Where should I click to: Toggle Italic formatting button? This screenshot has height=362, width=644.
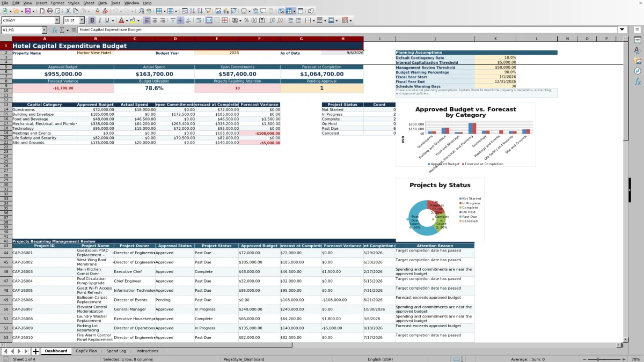click(x=99, y=20)
